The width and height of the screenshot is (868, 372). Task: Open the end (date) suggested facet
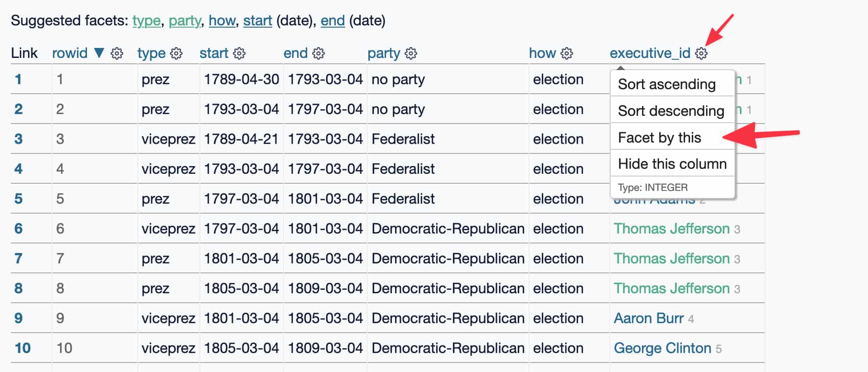coord(332,20)
